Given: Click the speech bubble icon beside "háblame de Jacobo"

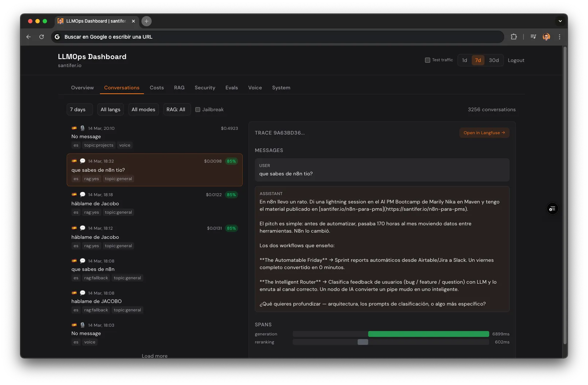Looking at the screenshot, I should click(82, 194).
